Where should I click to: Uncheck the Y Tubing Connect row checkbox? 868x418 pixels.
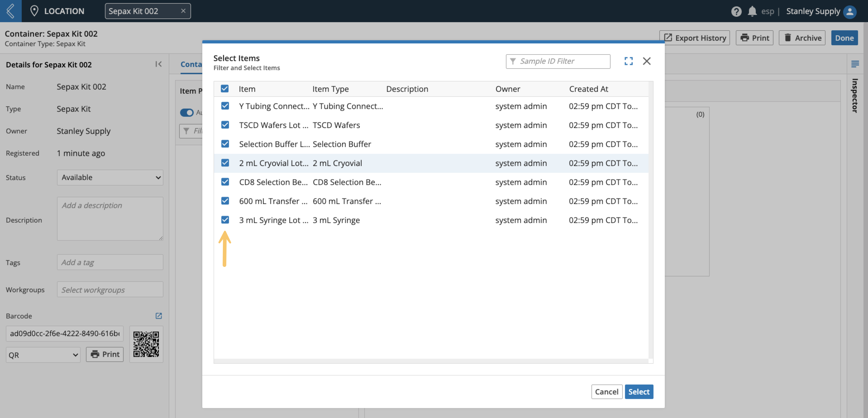click(225, 106)
